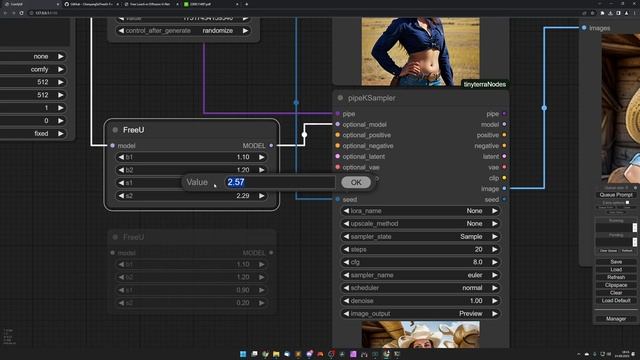Select the pipeKSampler pipe input connector
The image size is (640, 360).
338,113
